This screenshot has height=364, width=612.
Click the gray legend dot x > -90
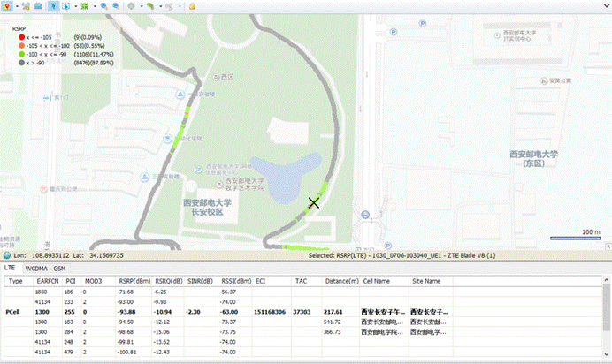[x=21, y=63]
